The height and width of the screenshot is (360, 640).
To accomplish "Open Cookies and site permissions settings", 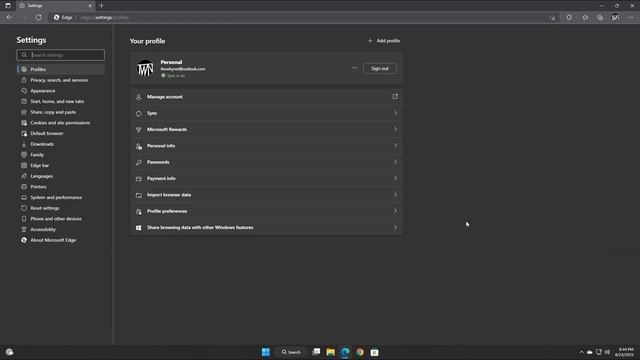I will (x=61, y=123).
